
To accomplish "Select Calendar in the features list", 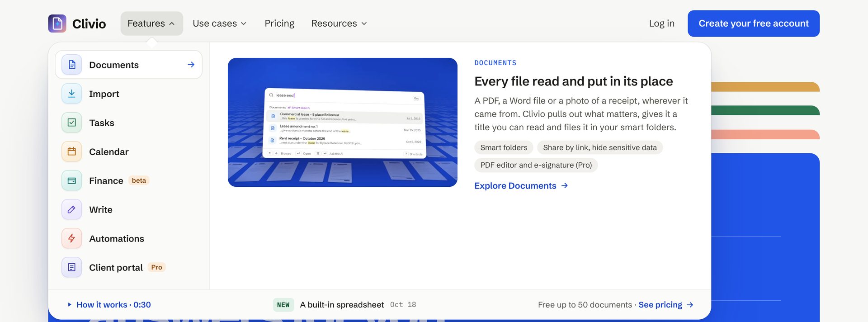I will coord(128,152).
